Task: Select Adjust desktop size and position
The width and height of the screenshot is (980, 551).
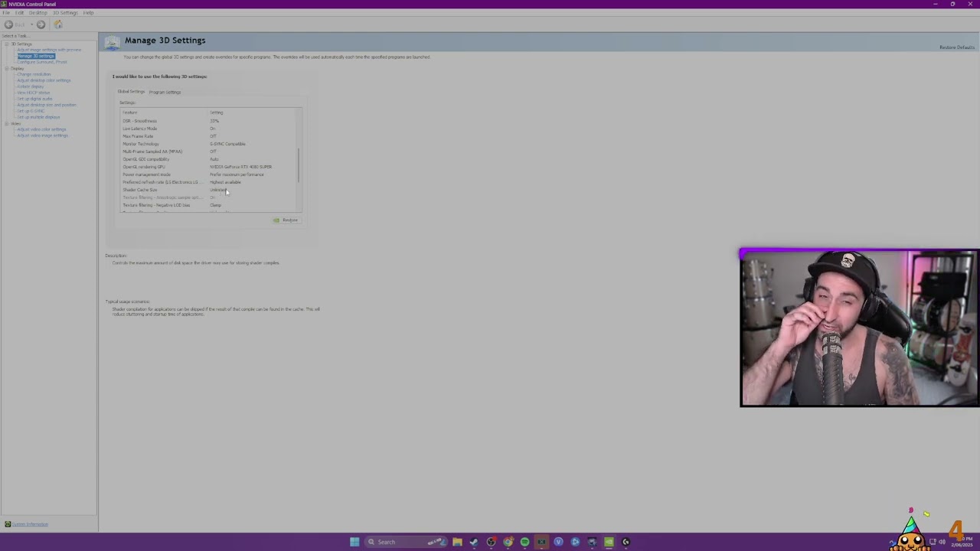Action: pos(47,105)
